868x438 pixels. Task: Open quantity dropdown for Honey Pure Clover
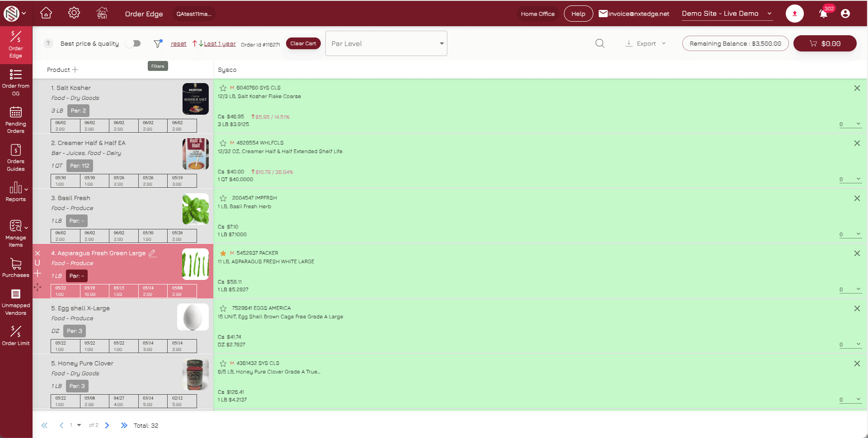coord(850,400)
